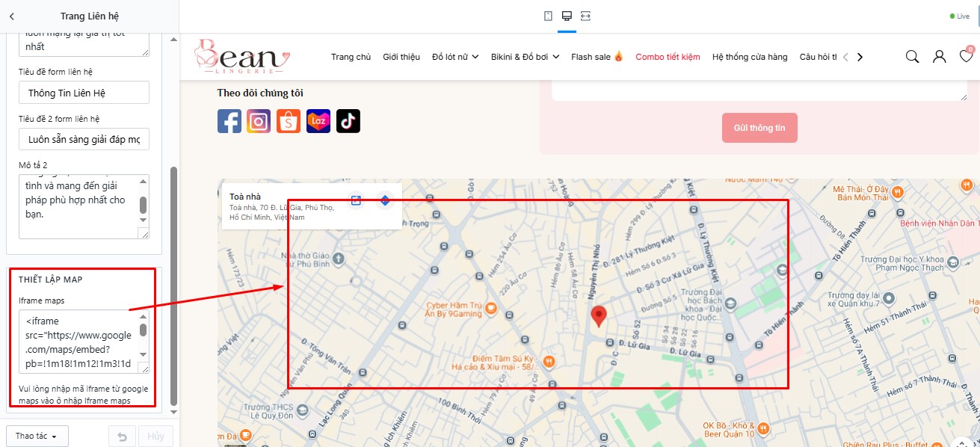Open the site search magnifier icon
Screen dimensions: 980x447
tap(912, 56)
